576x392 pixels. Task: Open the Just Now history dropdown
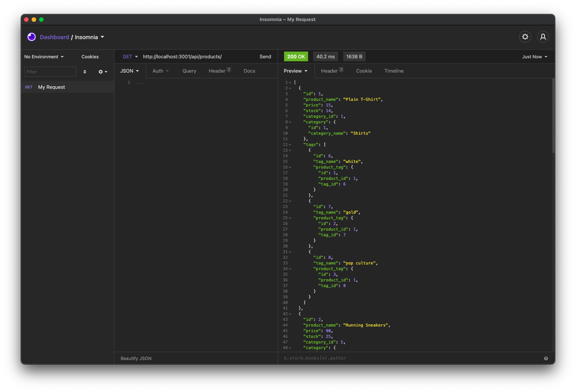coord(535,57)
